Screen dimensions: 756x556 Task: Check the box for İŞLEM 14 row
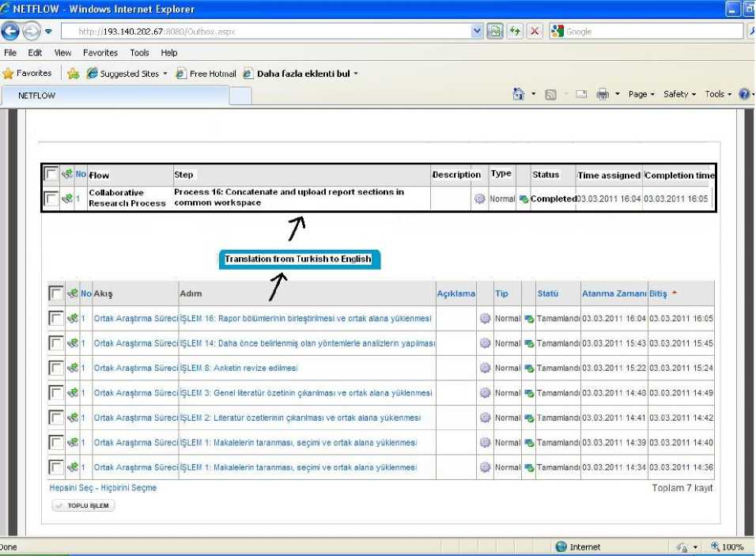tap(55, 343)
